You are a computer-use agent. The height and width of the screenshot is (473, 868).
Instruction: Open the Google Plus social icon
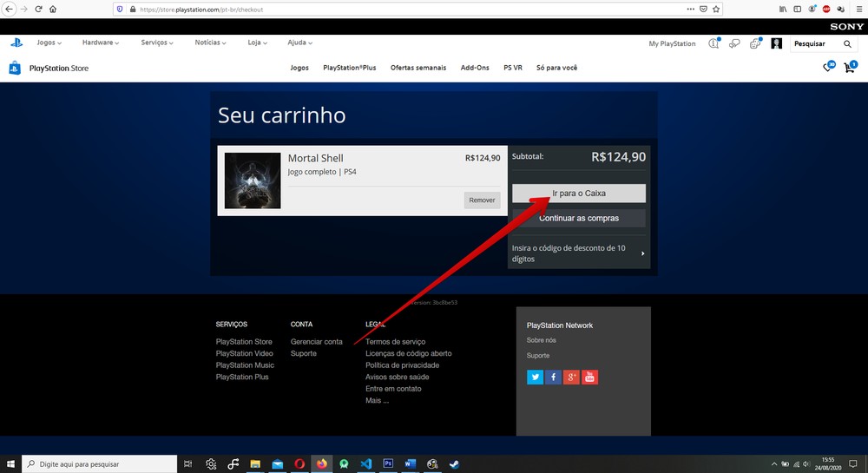click(x=571, y=377)
